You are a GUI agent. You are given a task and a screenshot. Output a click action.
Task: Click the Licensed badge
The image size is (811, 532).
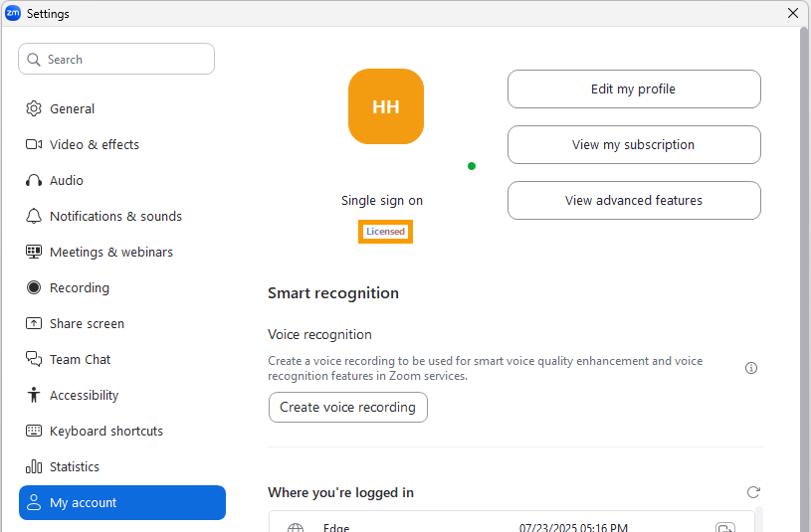pyautogui.click(x=385, y=232)
